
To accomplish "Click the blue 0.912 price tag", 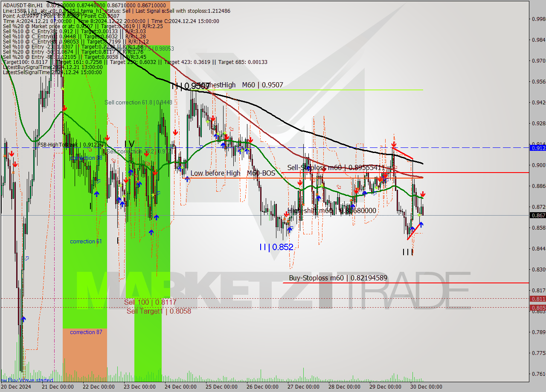I will pos(537,147).
